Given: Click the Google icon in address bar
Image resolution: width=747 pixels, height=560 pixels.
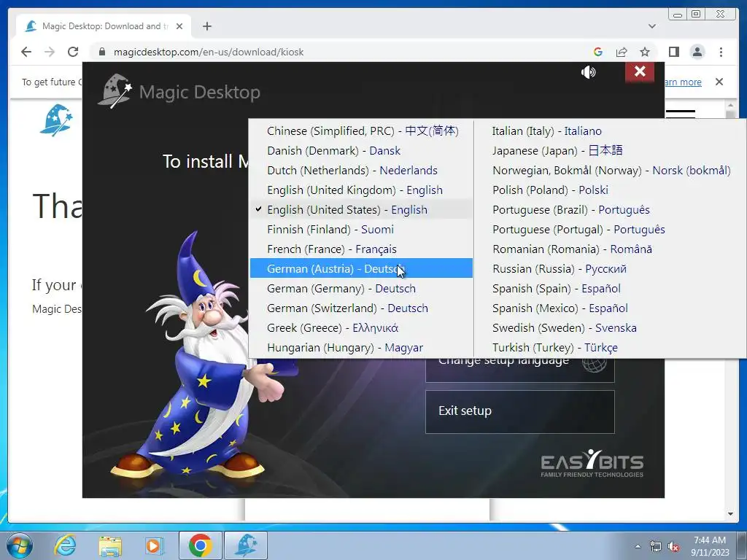Looking at the screenshot, I should coord(598,52).
